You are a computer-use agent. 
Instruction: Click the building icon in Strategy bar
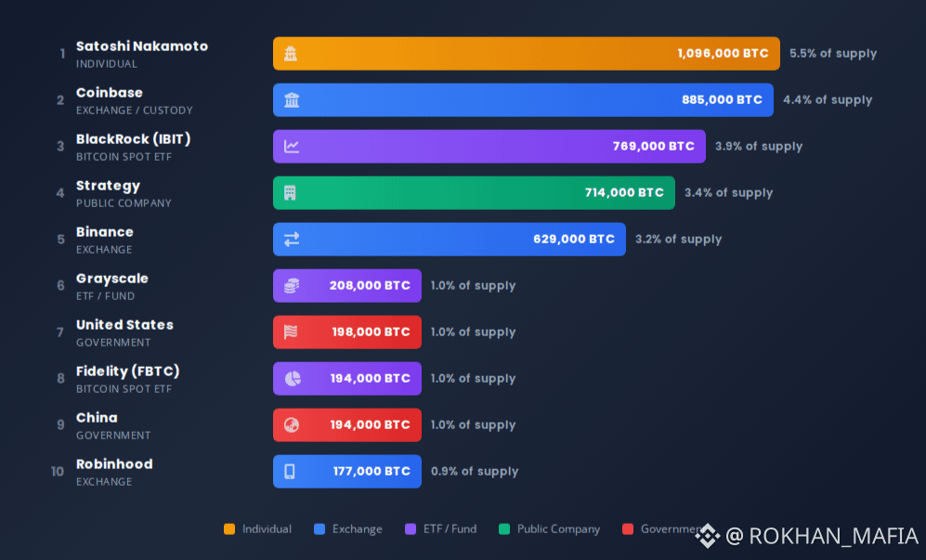(x=290, y=192)
